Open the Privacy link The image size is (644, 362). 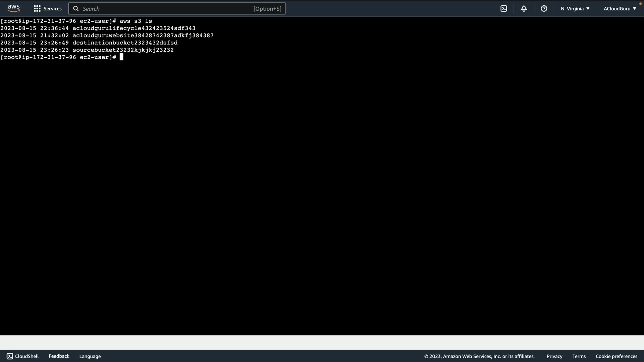(x=554, y=356)
